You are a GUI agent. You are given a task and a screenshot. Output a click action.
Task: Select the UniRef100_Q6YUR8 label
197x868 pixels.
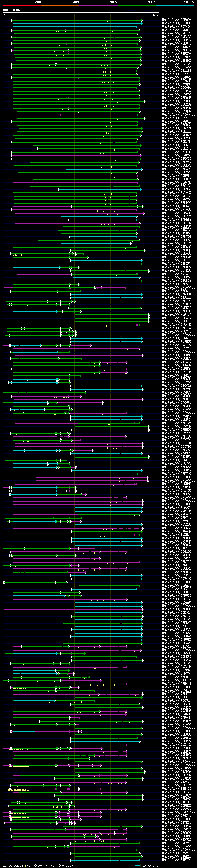pos(177,57)
